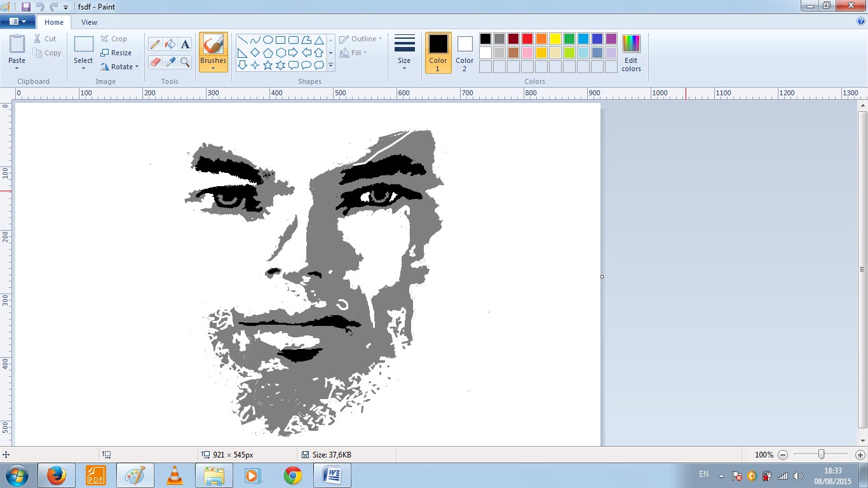Select the Fill with color bucket tool
The image size is (868, 488).
tap(170, 44)
